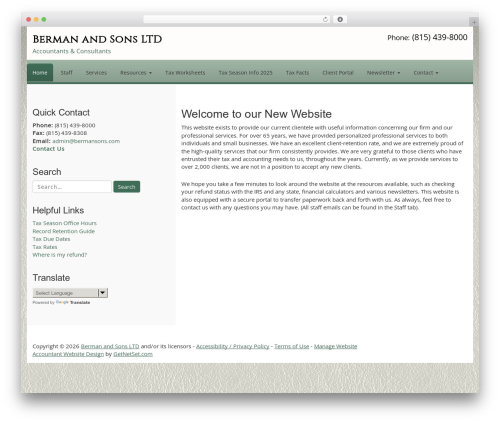Open the Where is my refund? link
Viewport: 500px width, 423px height.
click(x=60, y=255)
